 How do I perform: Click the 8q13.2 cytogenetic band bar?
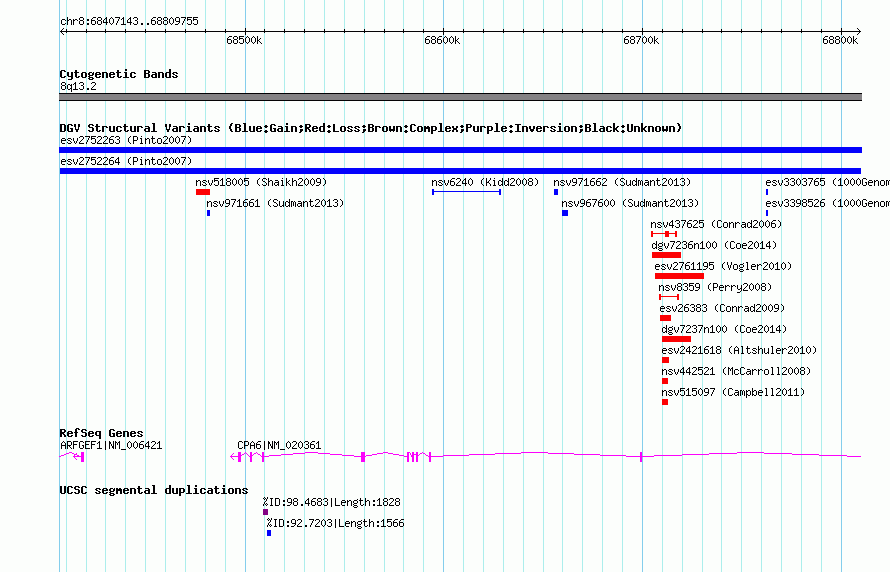[460, 97]
